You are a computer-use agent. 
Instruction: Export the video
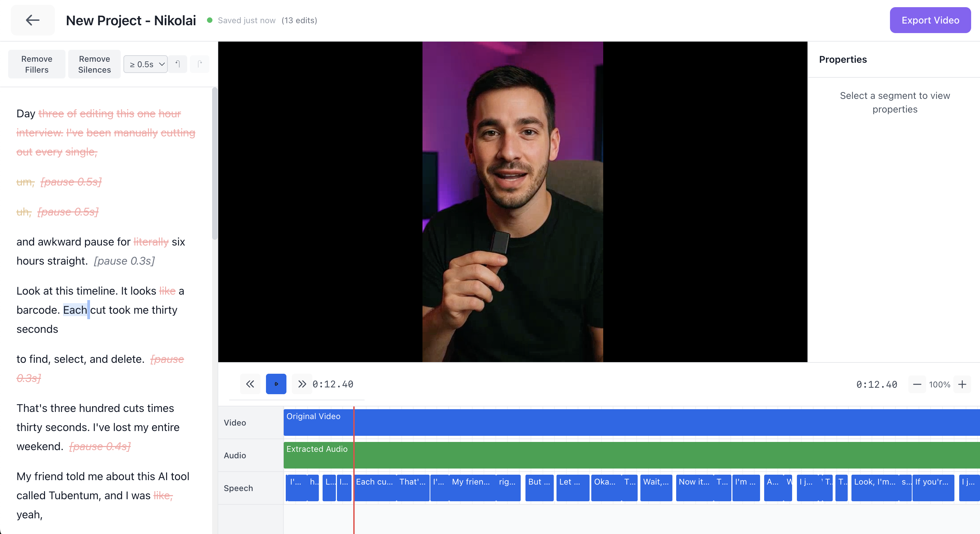pos(930,20)
